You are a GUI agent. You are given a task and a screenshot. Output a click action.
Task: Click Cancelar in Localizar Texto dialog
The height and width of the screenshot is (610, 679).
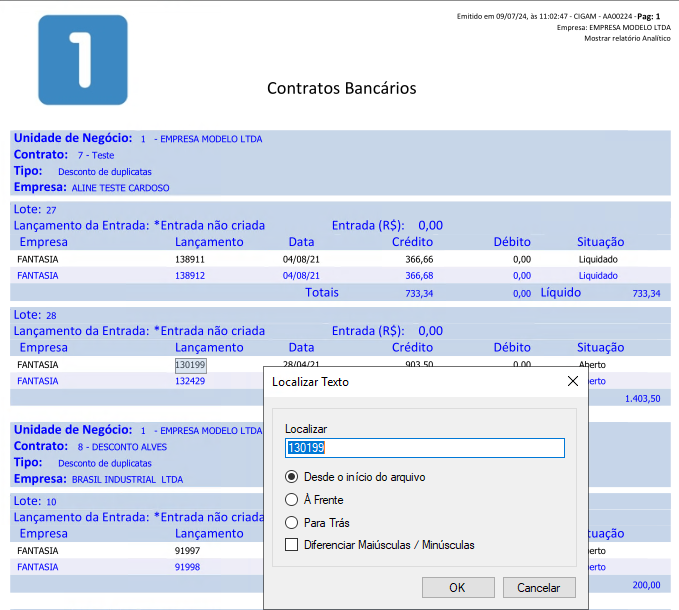539,587
